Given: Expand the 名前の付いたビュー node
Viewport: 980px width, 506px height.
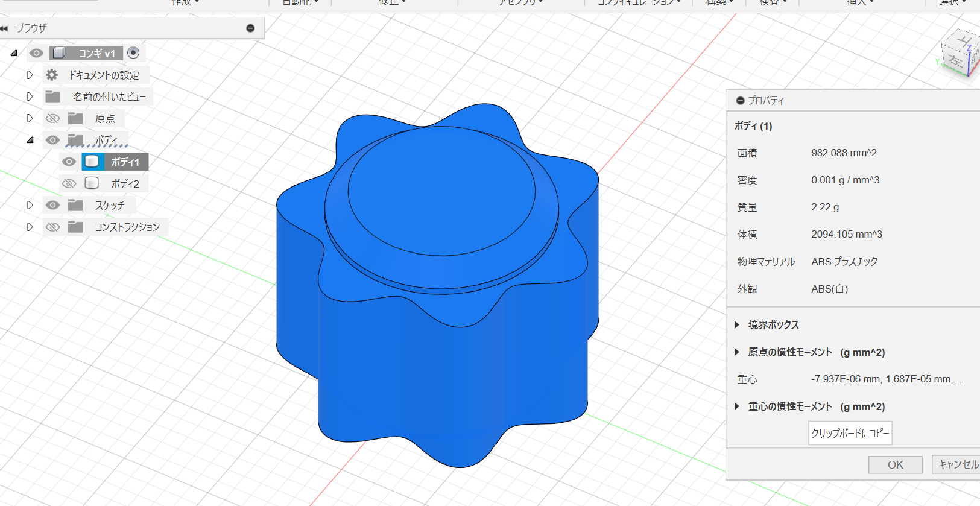Looking at the screenshot, I should pyautogui.click(x=30, y=96).
